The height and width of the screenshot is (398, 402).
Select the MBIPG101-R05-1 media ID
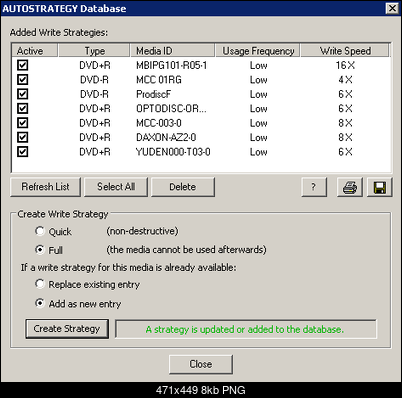tap(171, 65)
